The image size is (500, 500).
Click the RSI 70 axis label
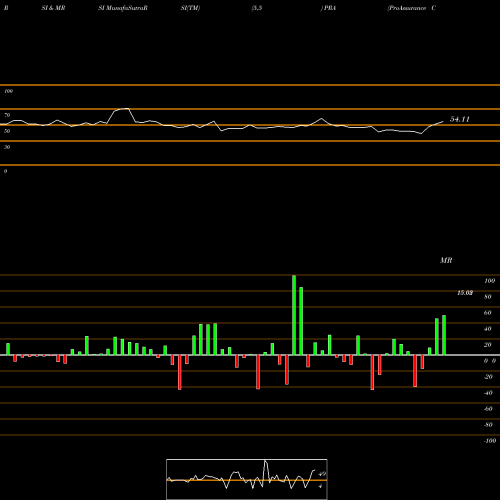pos(7,115)
